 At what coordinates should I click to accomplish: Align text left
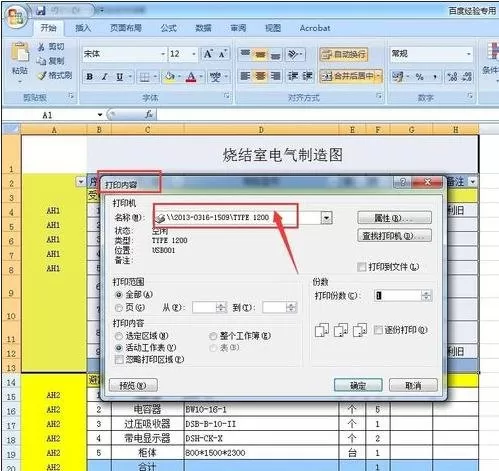click(245, 76)
